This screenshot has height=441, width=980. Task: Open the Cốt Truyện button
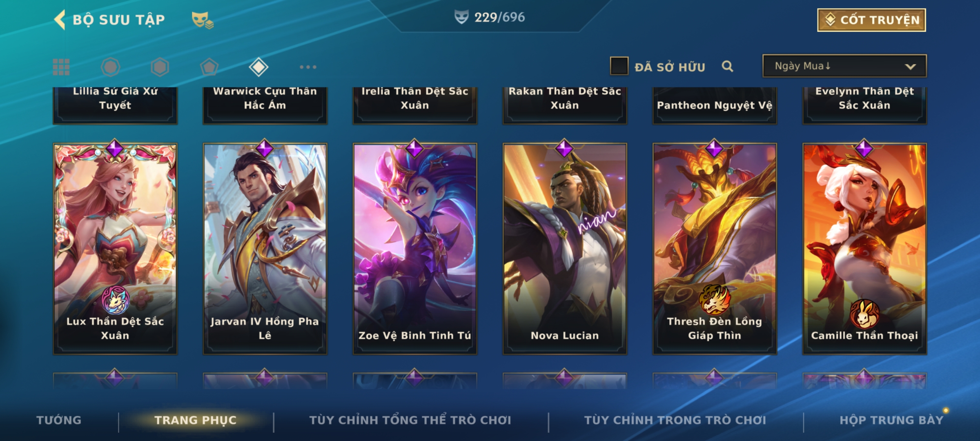click(871, 20)
